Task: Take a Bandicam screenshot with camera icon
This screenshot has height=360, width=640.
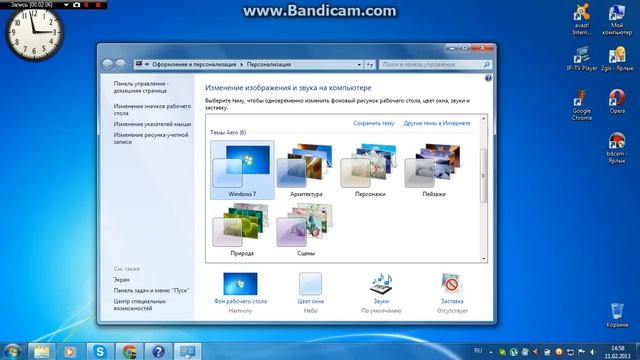Action: click(x=76, y=5)
